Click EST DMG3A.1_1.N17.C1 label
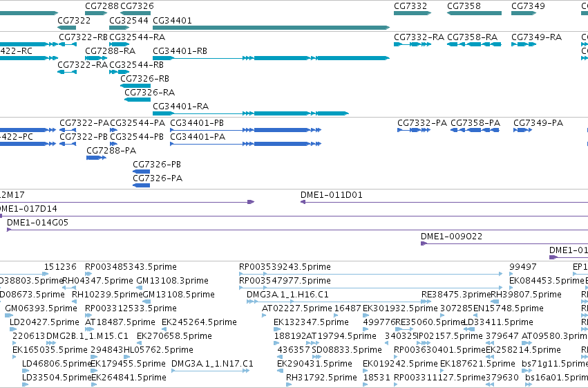The width and height of the screenshot is (588, 388). click(212, 363)
